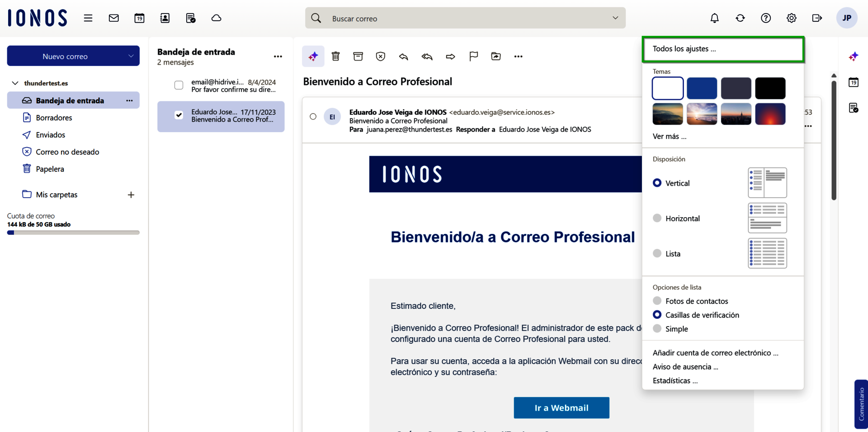Flag the open email with the flag icon

[x=473, y=56]
